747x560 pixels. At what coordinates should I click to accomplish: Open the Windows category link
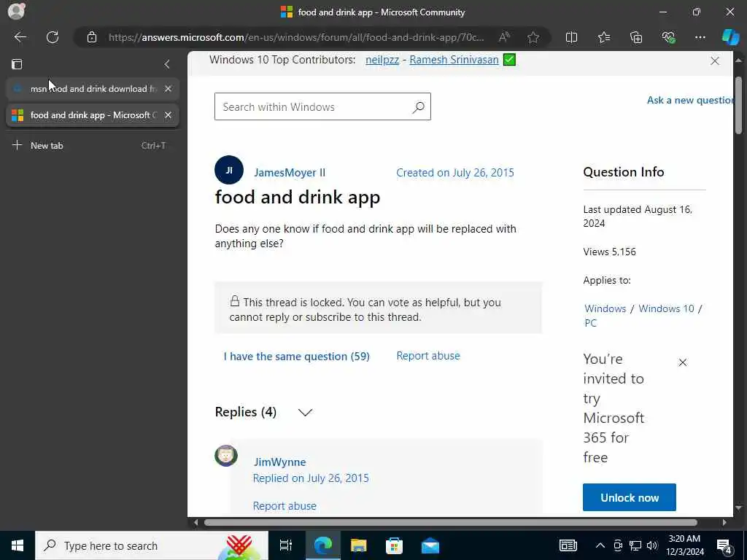click(x=605, y=308)
